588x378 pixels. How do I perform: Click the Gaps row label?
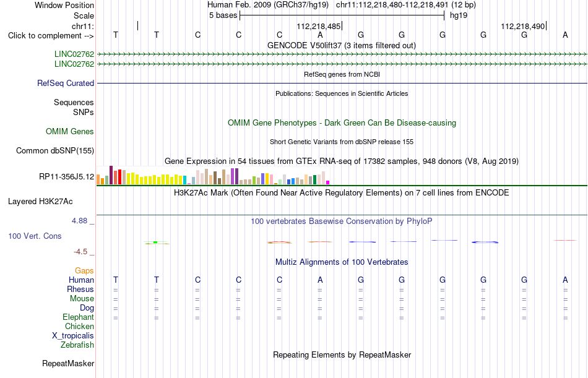(84, 271)
